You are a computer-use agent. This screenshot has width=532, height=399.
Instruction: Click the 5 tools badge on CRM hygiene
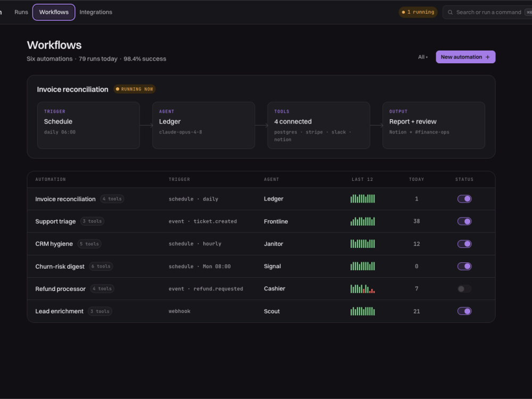pyautogui.click(x=89, y=244)
